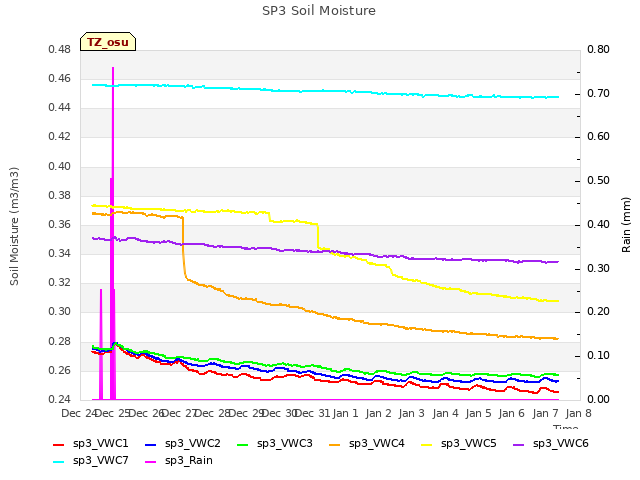The image size is (640, 480).
Task: Click the orange sp3_VWC4 legend swatch
Action: pyautogui.click(x=335, y=444)
